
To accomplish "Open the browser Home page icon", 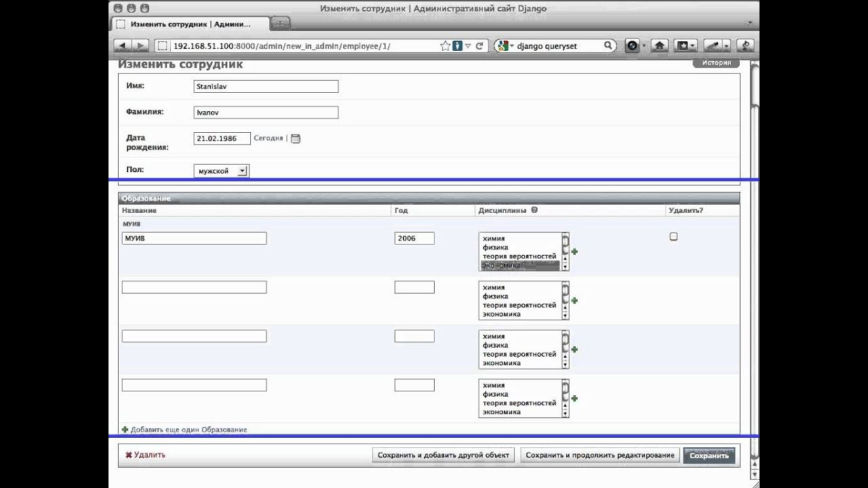I will coord(658,46).
